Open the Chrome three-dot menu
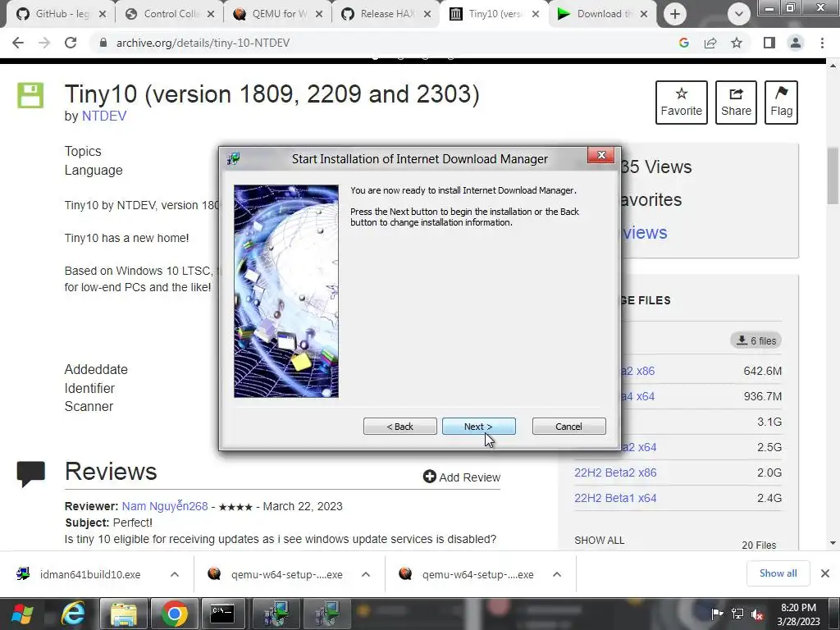The width and height of the screenshot is (840, 630). (822, 43)
